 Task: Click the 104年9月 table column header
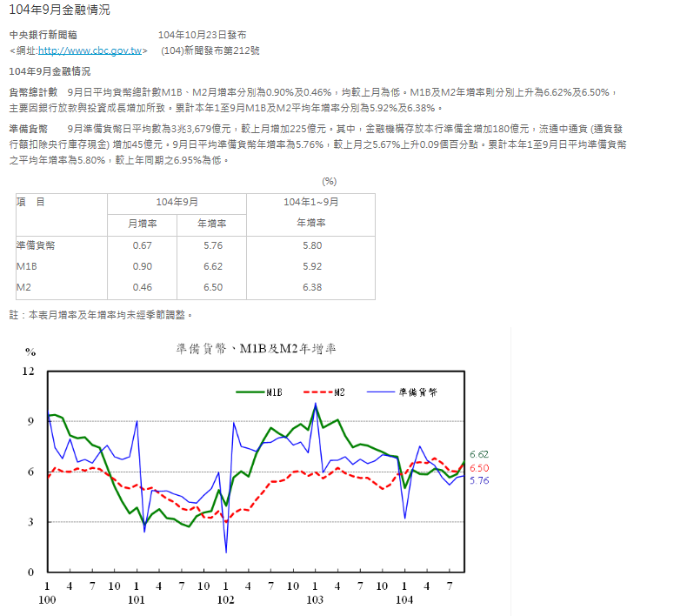[x=177, y=202]
